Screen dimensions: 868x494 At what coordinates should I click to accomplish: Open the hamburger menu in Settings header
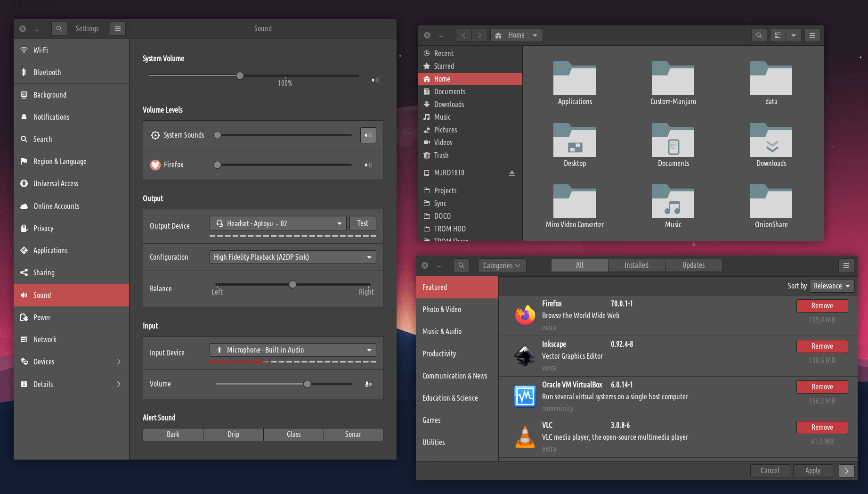118,29
